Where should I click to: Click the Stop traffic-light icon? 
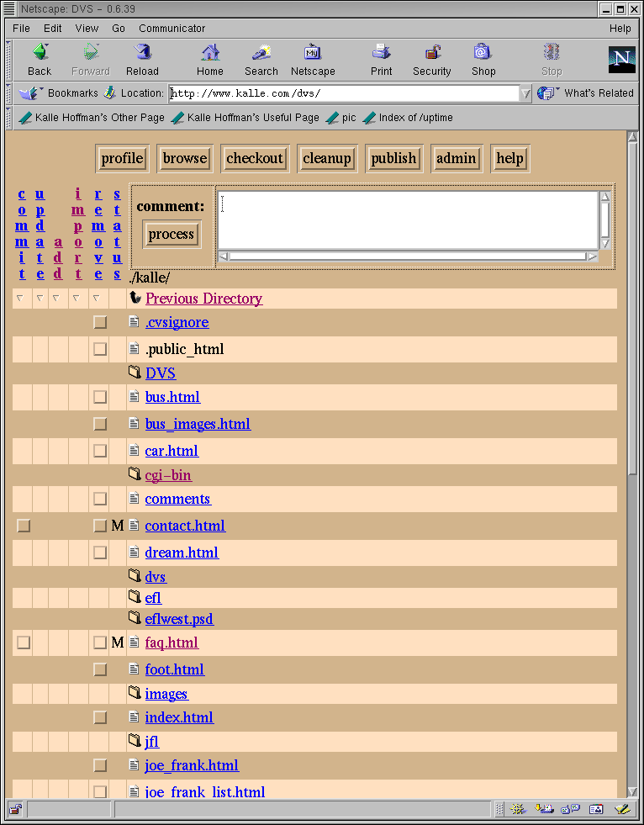[x=552, y=52]
